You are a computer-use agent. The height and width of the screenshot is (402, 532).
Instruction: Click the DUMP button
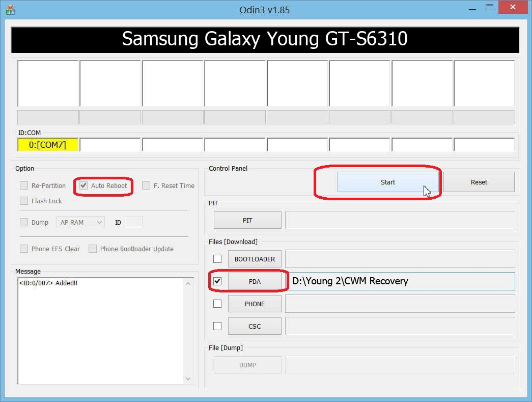[247, 365]
